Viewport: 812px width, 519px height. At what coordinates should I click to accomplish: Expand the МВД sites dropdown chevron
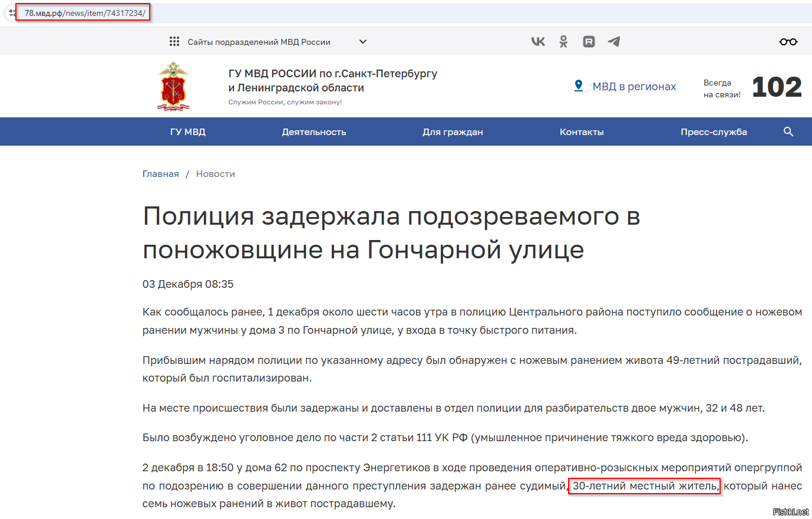coord(363,41)
